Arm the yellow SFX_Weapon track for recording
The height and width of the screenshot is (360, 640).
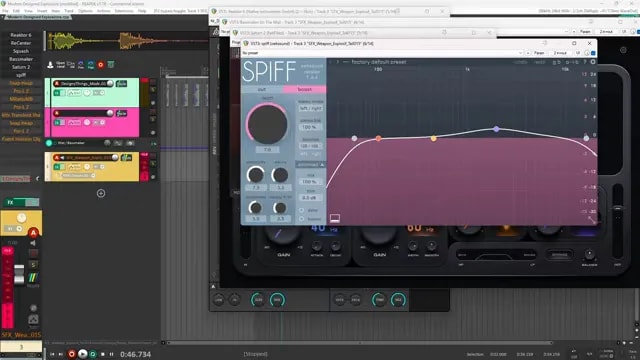coord(57,158)
